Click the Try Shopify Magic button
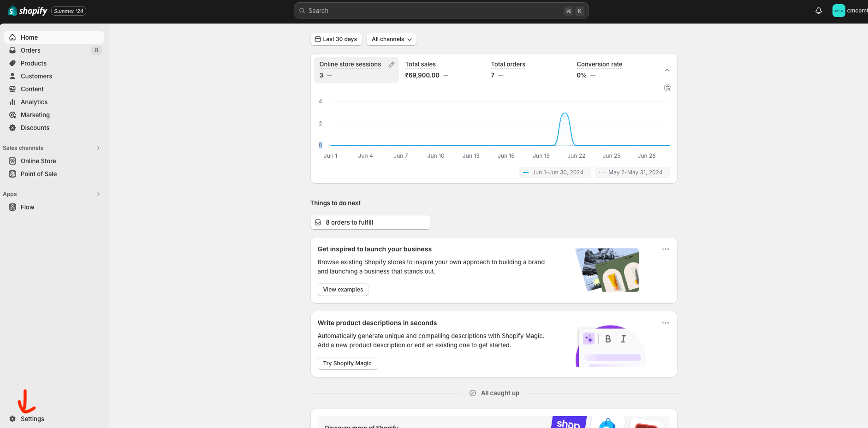Image resolution: width=868 pixels, height=428 pixels. [347, 363]
